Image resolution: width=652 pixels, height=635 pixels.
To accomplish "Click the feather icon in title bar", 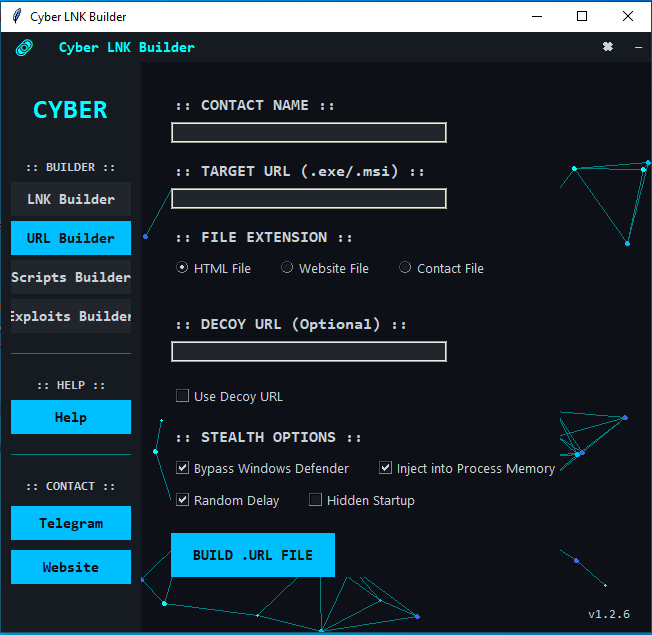I will tap(17, 16).
